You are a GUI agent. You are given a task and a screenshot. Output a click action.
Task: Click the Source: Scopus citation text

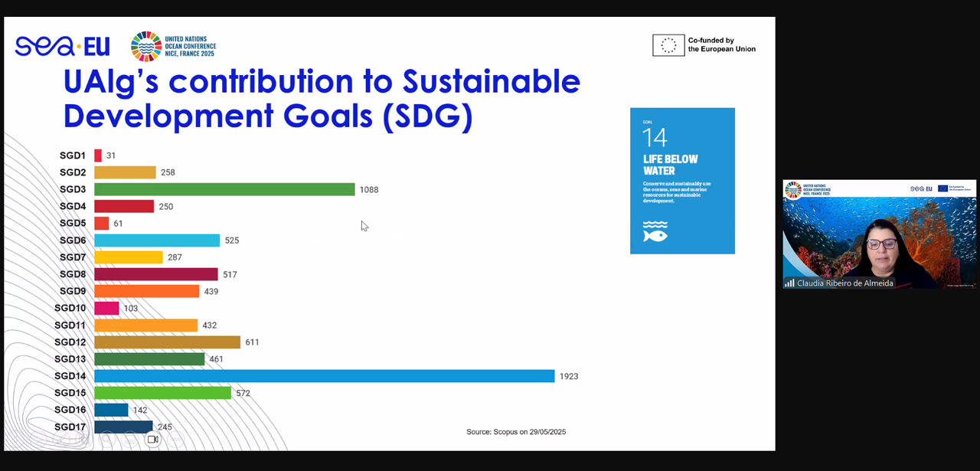click(x=516, y=432)
